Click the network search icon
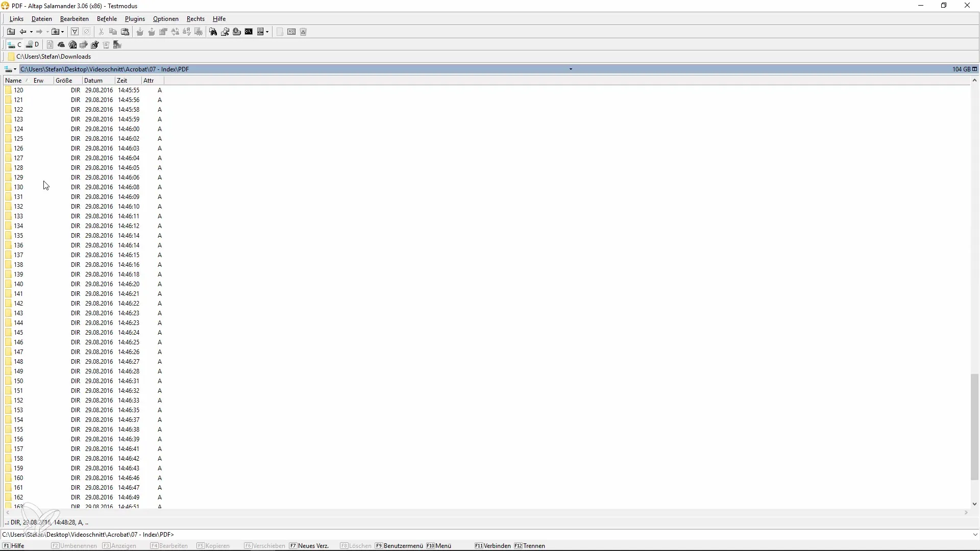 [225, 32]
